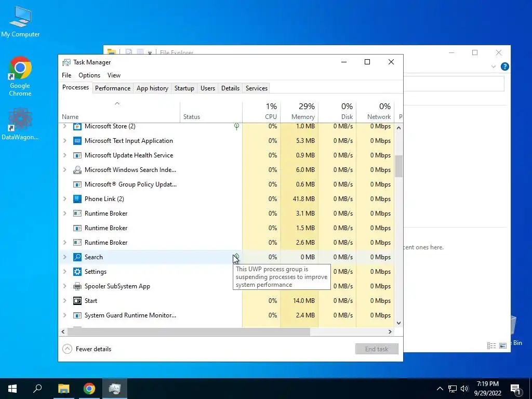Expand the Search process group
Viewport: 532px width, 399px height.
65,257
